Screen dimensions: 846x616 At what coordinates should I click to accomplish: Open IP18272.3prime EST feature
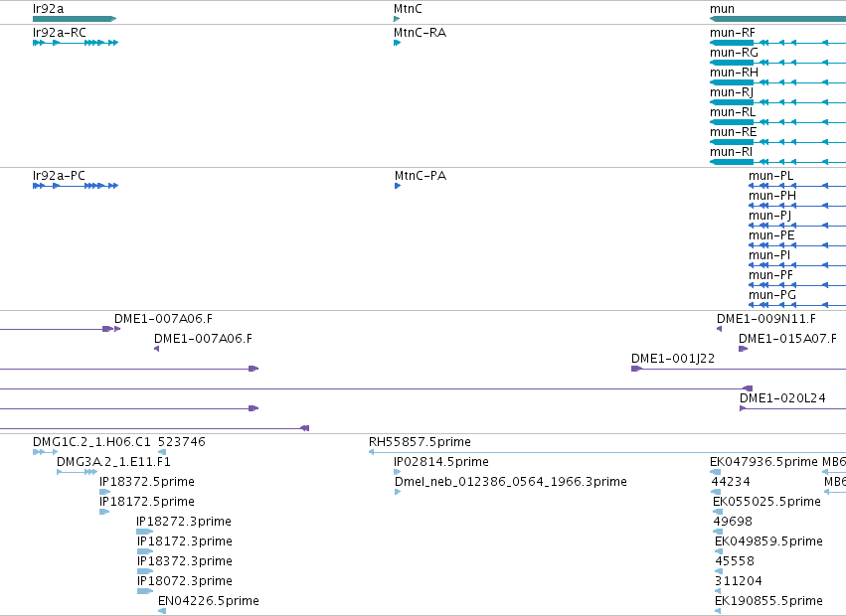144,532
